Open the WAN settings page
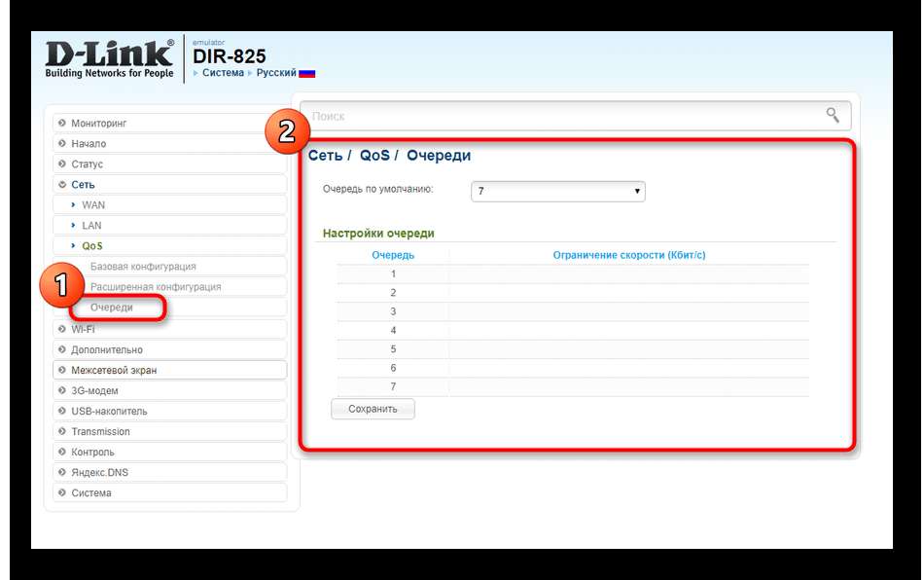This screenshot has height=580, width=924. point(169,204)
